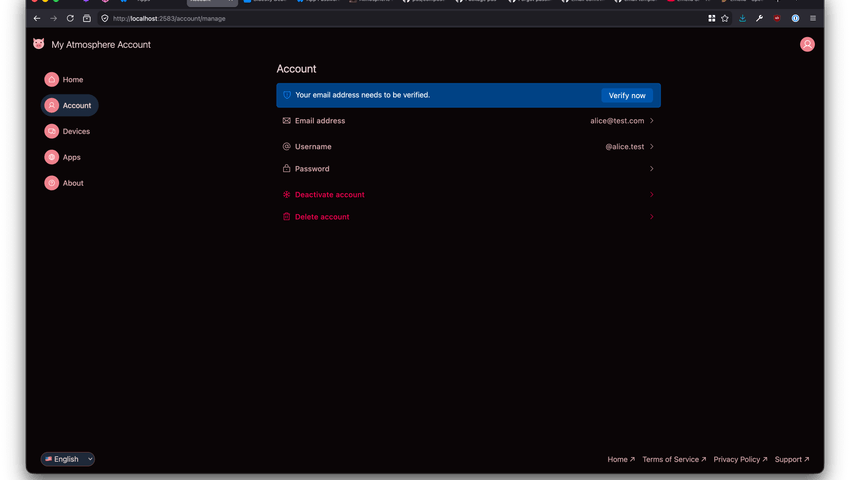Select the Account sidebar item
850x480 pixels.
69,105
